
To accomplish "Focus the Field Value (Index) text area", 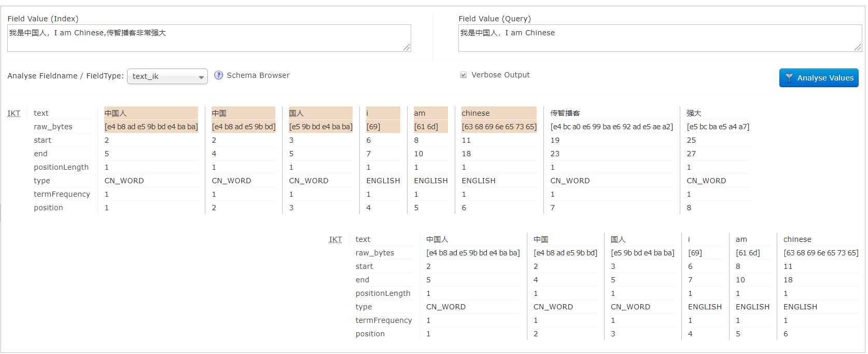I will tap(208, 38).
